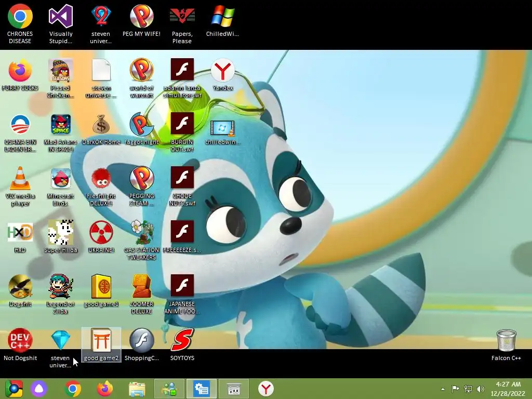Image resolution: width=532 pixels, height=399 pixels.
Task: Open the 4:27 AM clock and date
Action: point(508,389)
